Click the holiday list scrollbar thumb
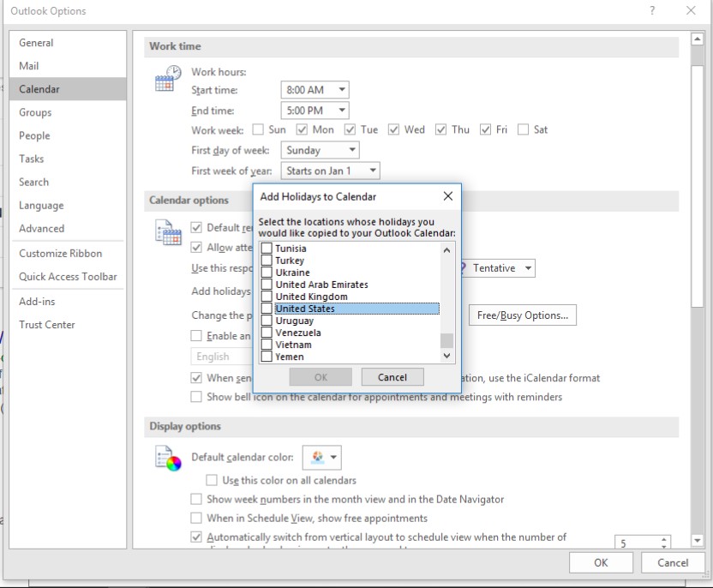The height and width of the screenshot is (588, 713). tap(447, 340)
